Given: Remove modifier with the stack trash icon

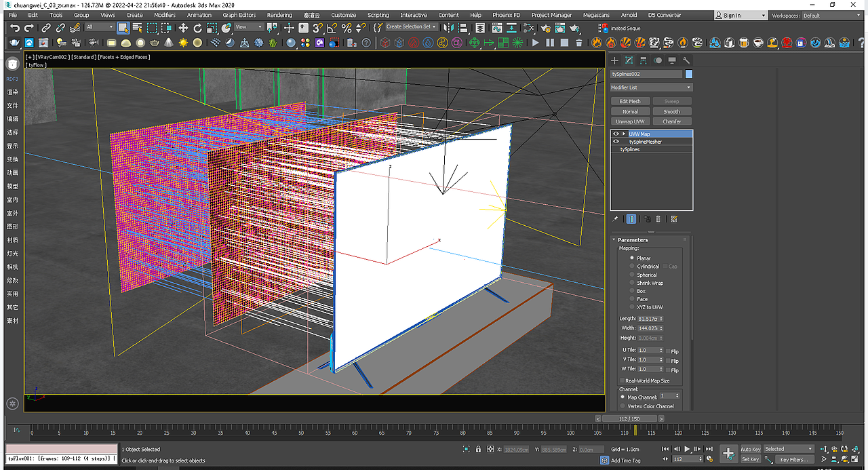Looking at the screenshot, I should (658, 219).
